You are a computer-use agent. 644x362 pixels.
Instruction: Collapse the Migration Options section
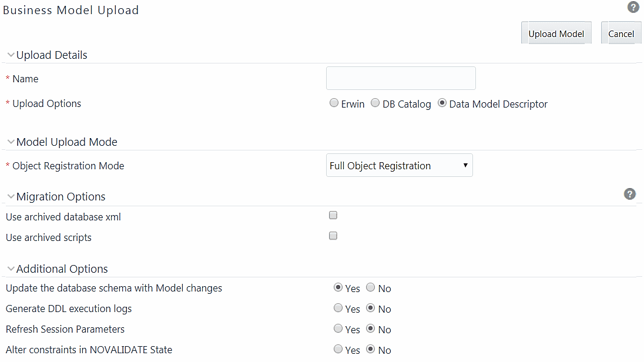(11, 196)
